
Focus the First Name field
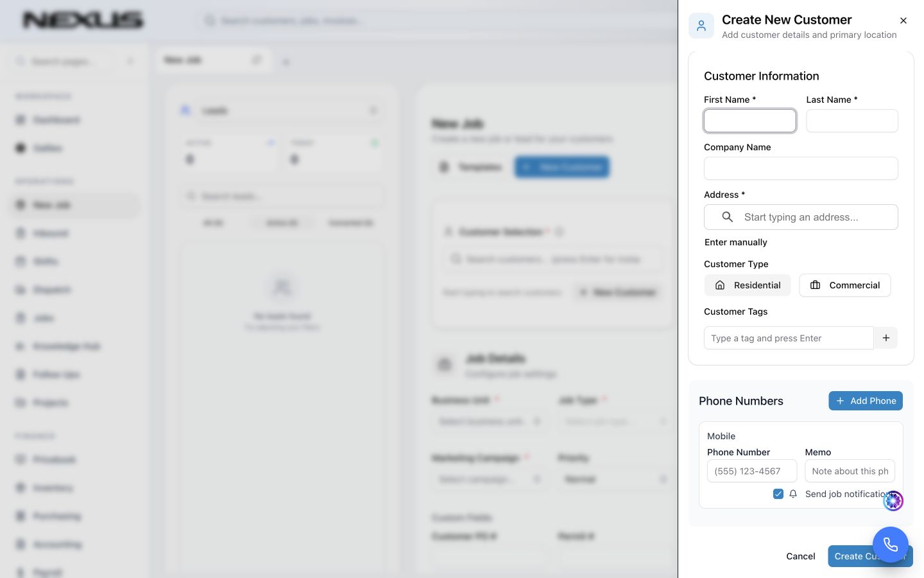coord(749,121)
